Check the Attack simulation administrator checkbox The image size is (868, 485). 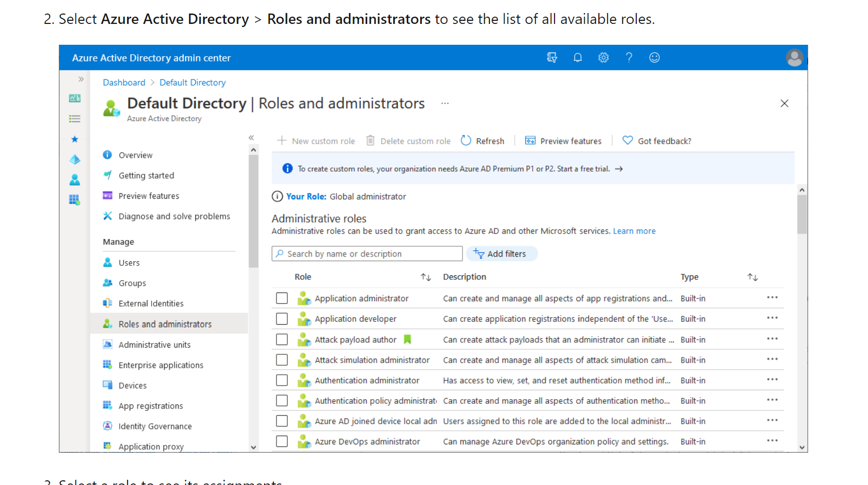pyautogui.click(x=282, y=360)
